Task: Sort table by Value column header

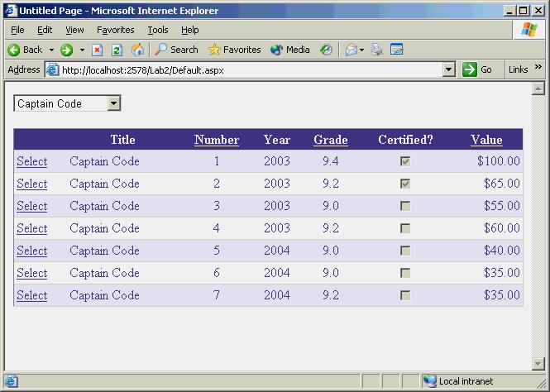Action: (x=486, y=140)
